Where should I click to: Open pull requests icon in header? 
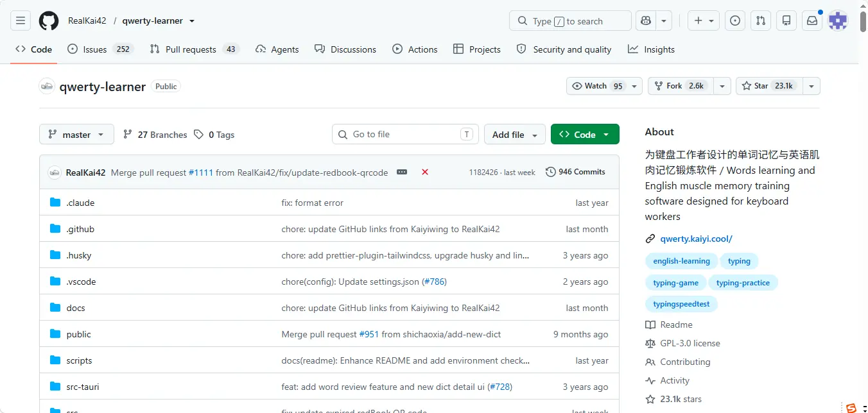coord(761,21)
